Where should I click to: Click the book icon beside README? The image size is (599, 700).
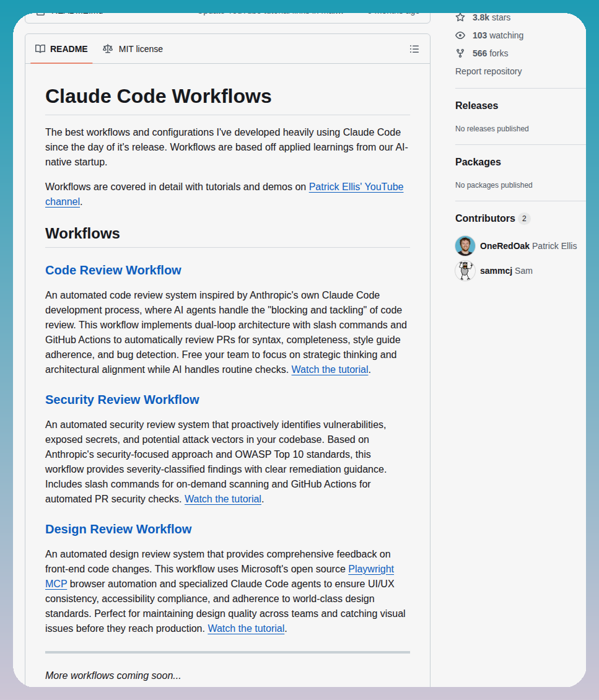(x=40, y=49)
